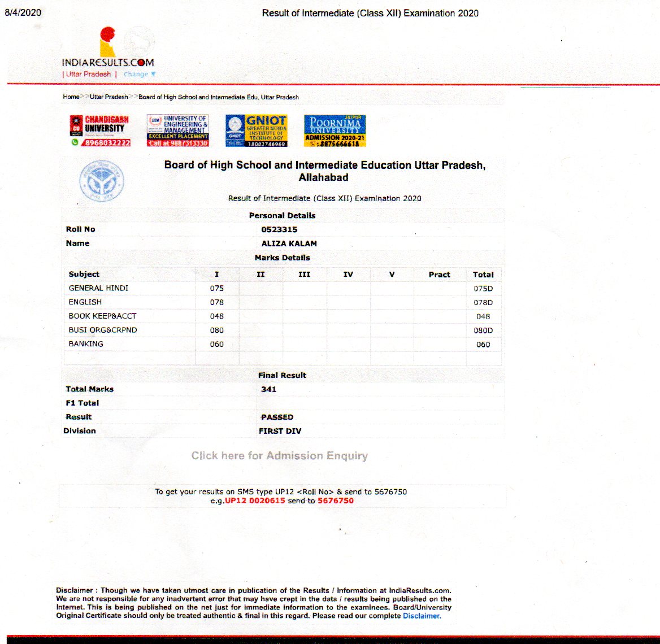Select the 075D total for General Hindi
The width and height of the screenshot is (660, 644).
click(x=483, y=288)
